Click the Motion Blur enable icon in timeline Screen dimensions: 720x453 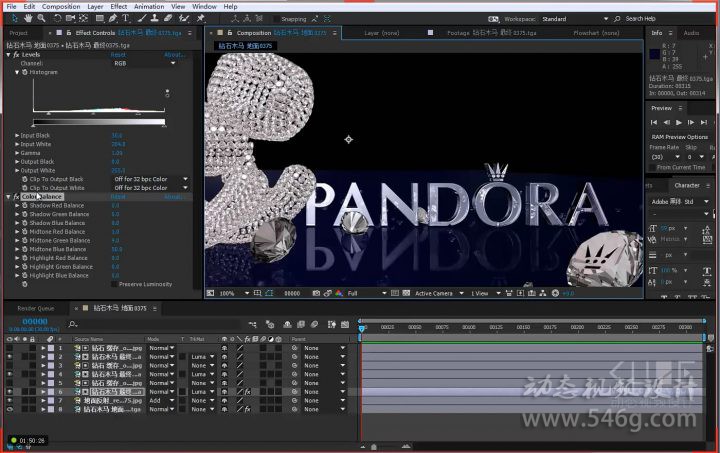pyautogui.click(x=315, y=324)
